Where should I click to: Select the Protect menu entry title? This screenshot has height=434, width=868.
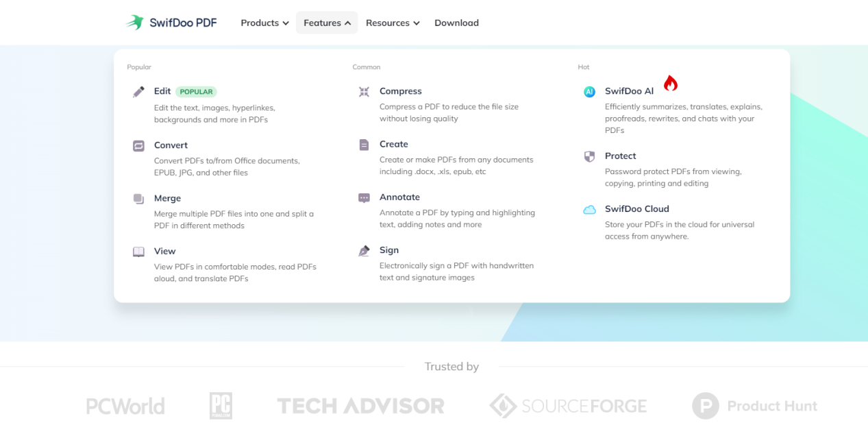(620, 156)
